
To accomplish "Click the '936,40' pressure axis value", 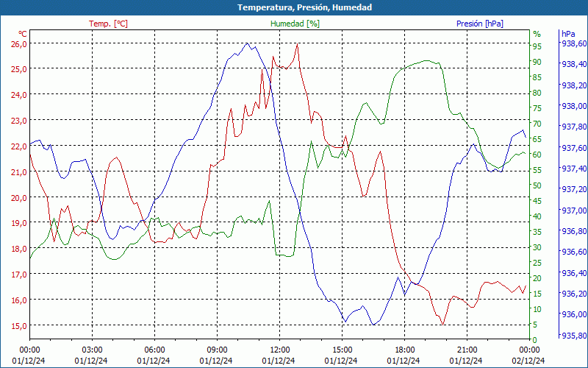I will [x=573, y=272].
